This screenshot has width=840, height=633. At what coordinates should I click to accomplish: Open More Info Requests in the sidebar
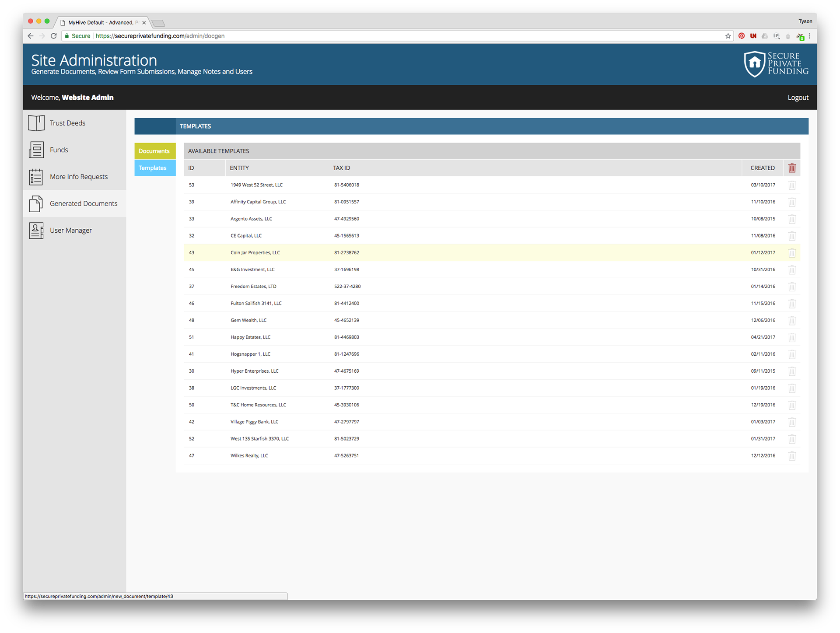coord(74,177)
